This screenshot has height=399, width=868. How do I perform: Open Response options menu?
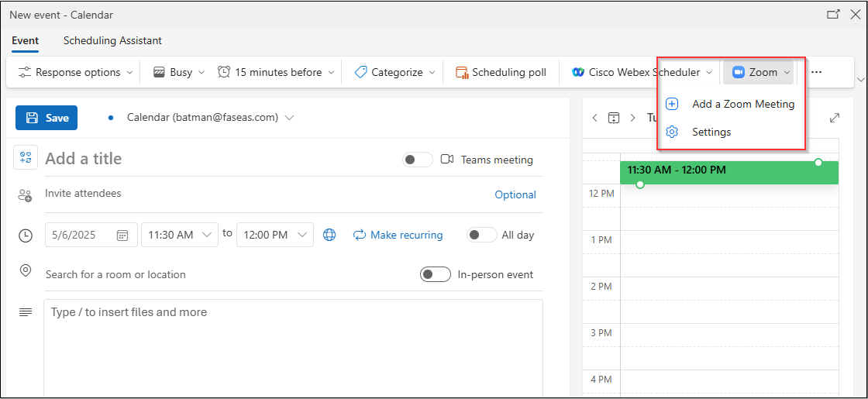[x=75, y=73]
